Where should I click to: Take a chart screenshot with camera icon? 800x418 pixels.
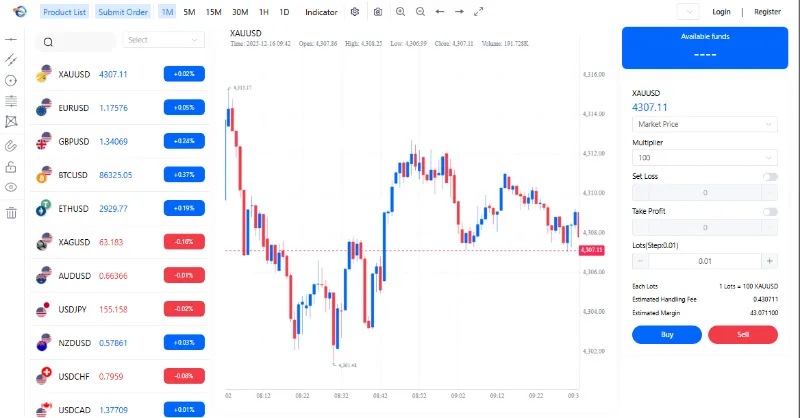(x=377, y=12)
